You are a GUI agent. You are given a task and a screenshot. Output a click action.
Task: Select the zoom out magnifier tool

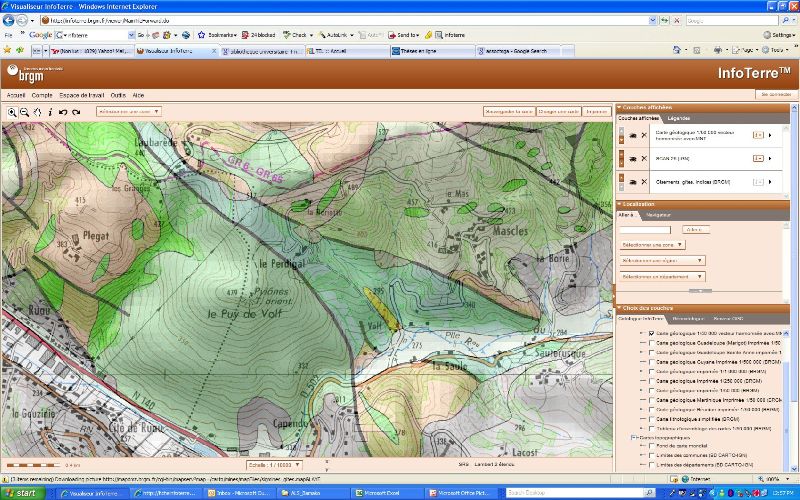click(24, 112)
